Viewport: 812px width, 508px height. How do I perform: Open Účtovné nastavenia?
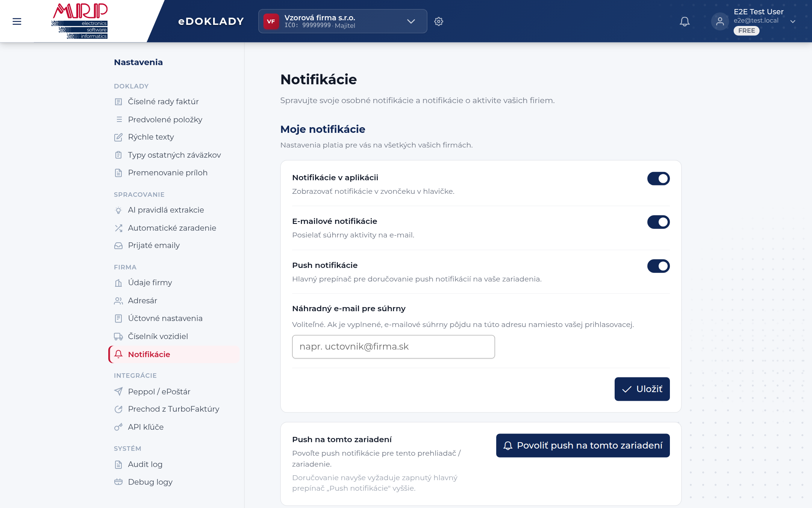point(165,318)
